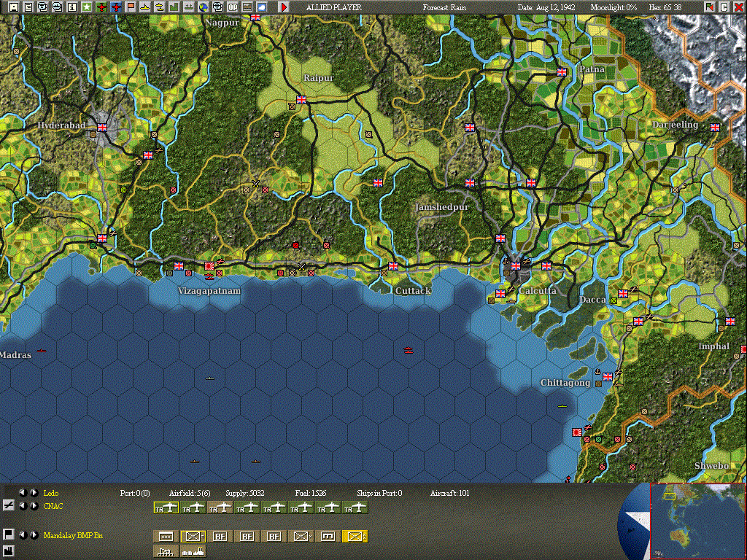This screenshot has height=560, width=747.
Task: Select the red plane on blue background icon
Action: 116,7
